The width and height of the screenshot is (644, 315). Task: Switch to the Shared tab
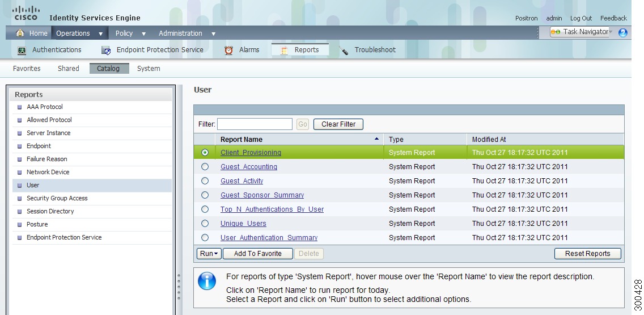click(x=68, y=69)
